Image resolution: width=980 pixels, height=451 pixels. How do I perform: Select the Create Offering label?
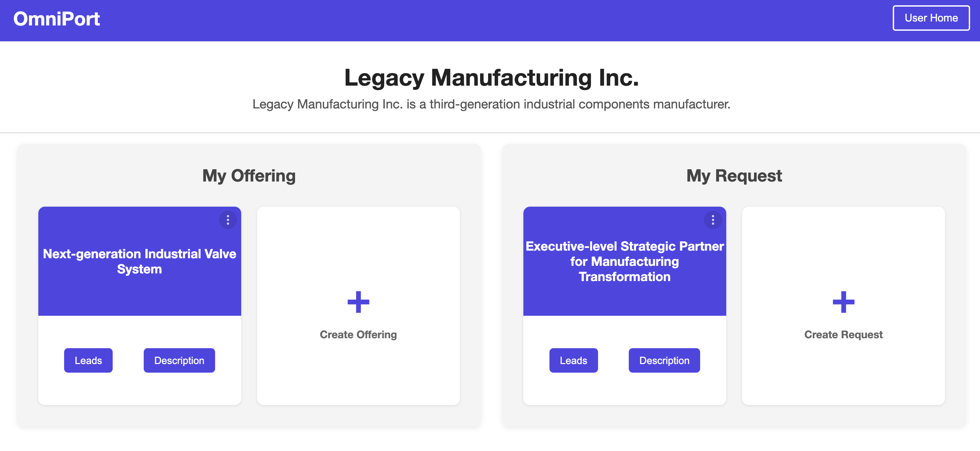coord(358,335)
